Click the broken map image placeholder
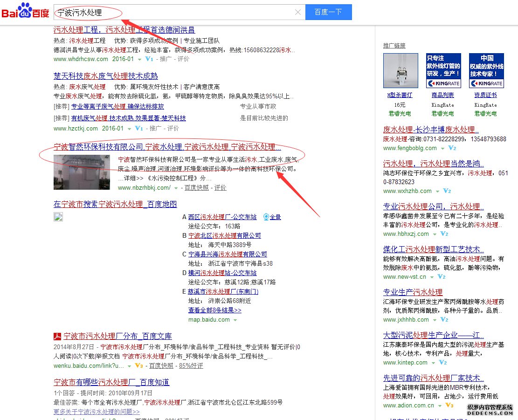518x420 pixels. (x=58, y=217)
